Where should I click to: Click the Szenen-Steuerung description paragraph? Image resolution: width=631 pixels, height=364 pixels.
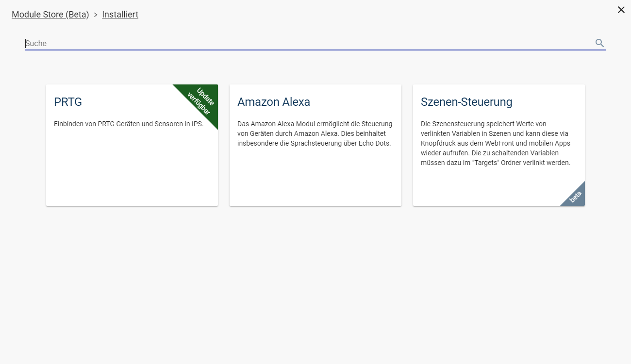(x=495, y=143)
